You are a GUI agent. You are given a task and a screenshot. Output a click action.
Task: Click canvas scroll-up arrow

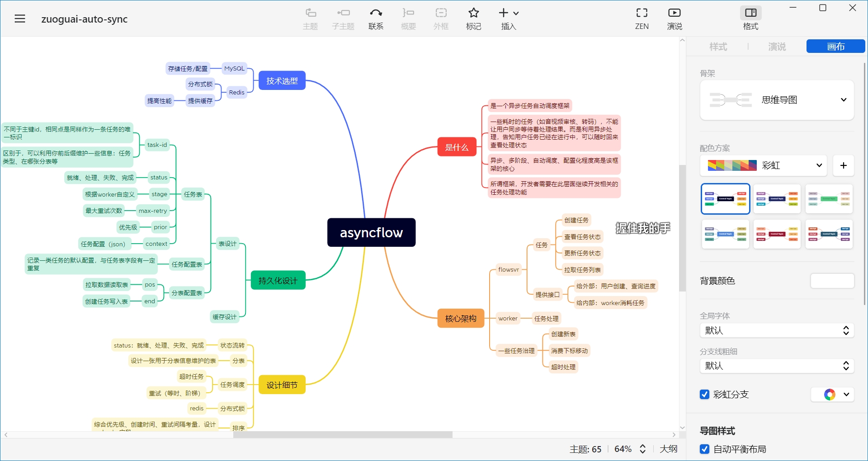[682, 40]
